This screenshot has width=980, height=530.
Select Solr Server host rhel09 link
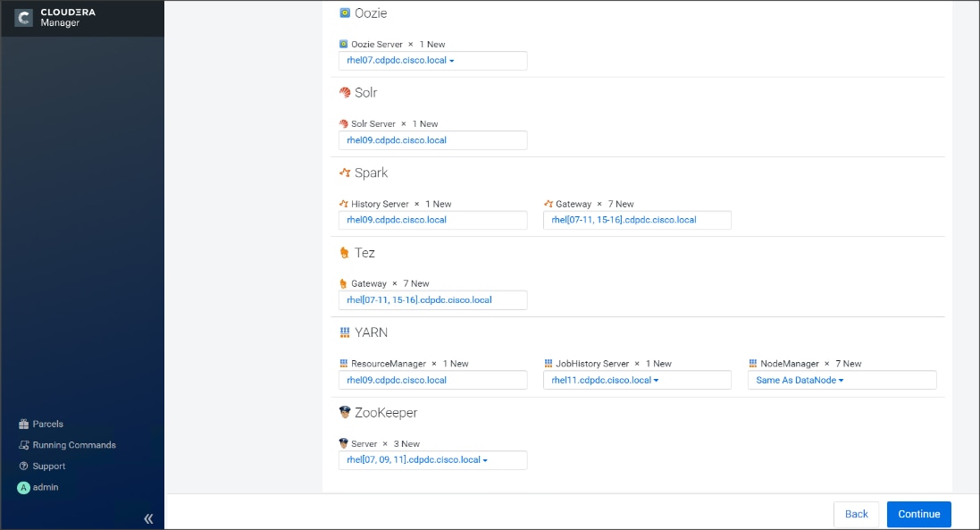(397, 140)
